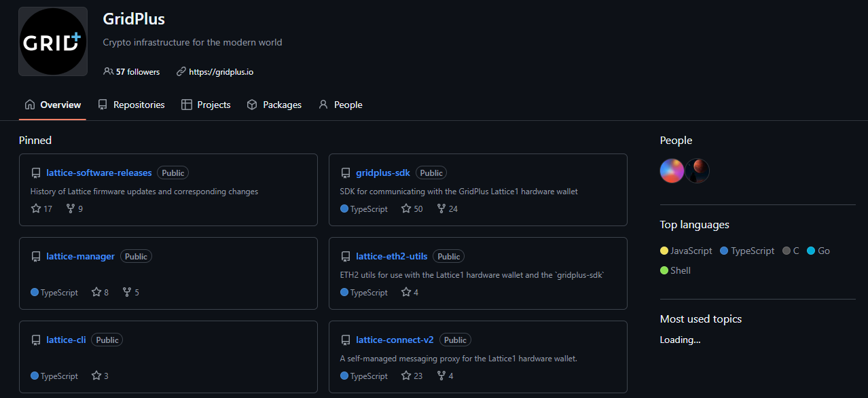This screenshot has width=868, height=398.
Task: View 5 forks of lattice-manager
Action: 130,292
